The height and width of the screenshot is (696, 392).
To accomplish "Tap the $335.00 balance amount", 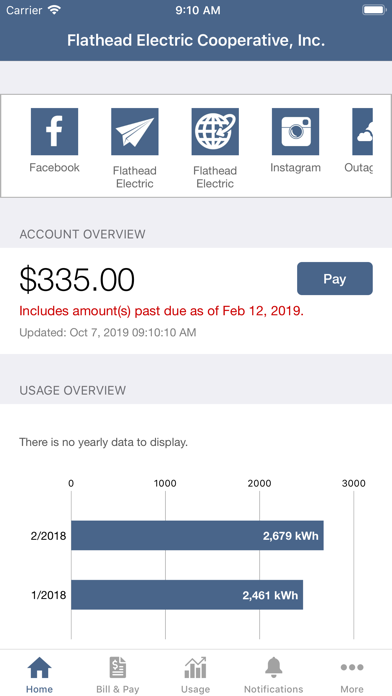I will point(77,280).
